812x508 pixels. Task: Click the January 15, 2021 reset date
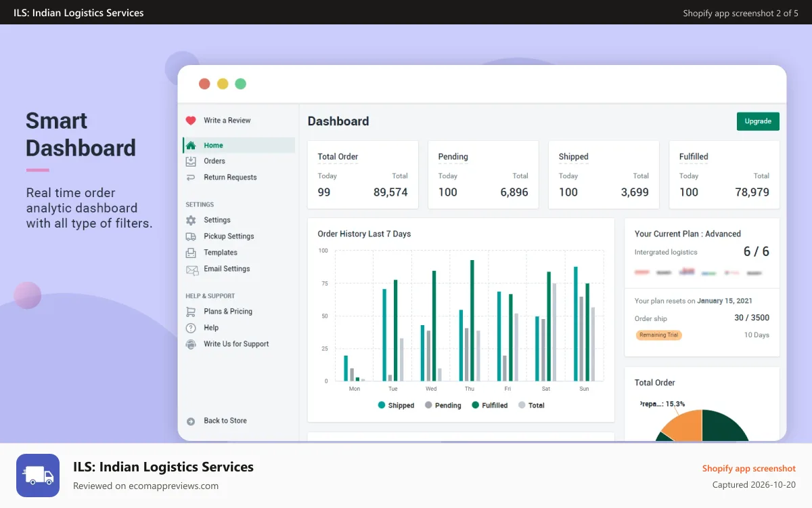(x=725, y=301)
